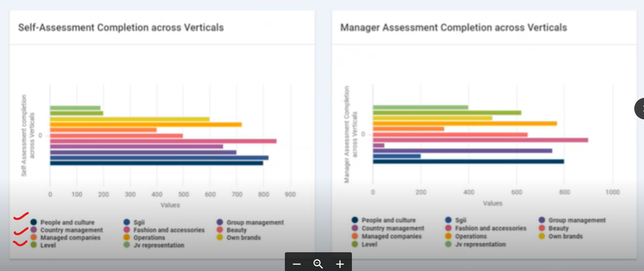Hide Level series in Manager Assessment legend
This screenshot has width=644, height=271.
(369, 244)
